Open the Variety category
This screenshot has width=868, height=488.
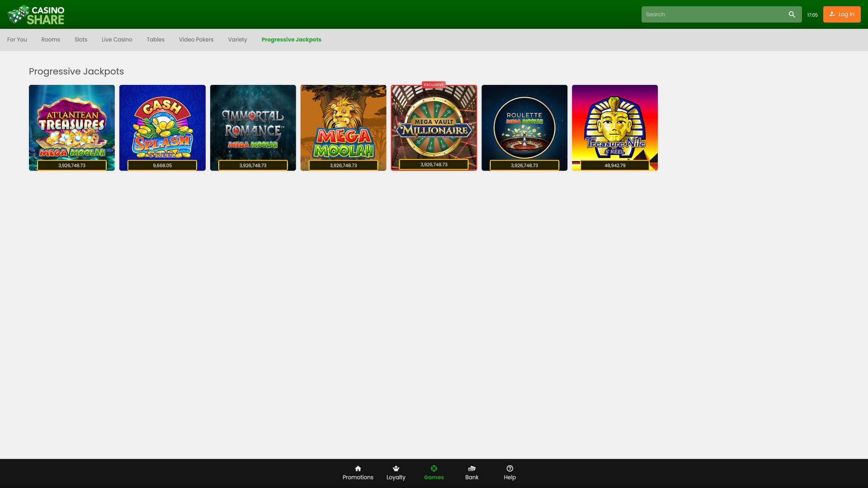(237, 39)
